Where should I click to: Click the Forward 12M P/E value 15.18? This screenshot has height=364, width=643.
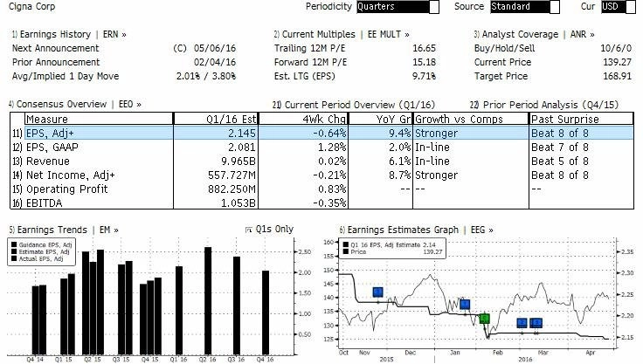tap(424, 62)
